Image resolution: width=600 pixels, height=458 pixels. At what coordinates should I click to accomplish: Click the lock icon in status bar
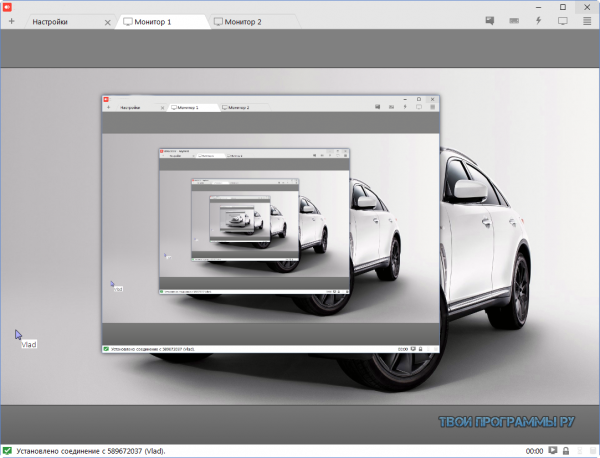(566, 451)
